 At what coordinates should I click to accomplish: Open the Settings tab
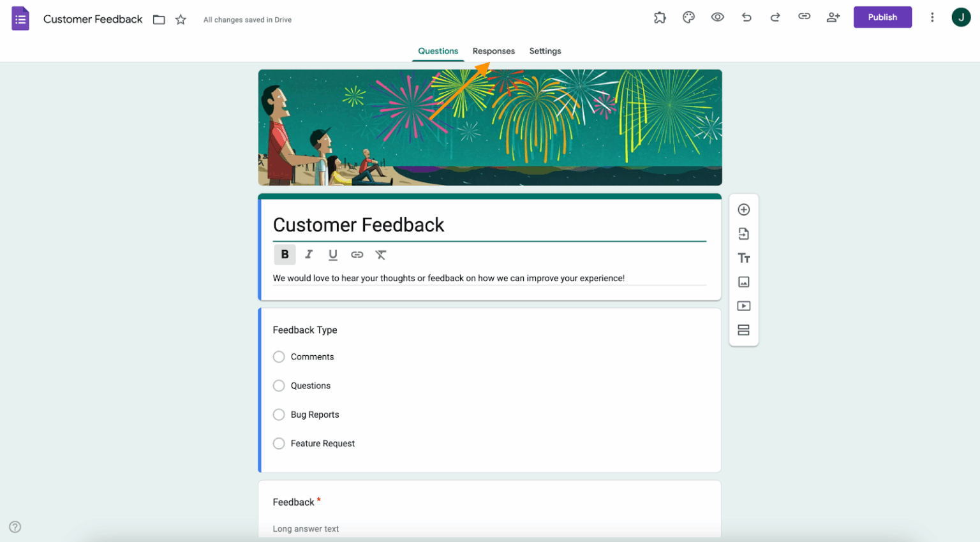[545, 51]
